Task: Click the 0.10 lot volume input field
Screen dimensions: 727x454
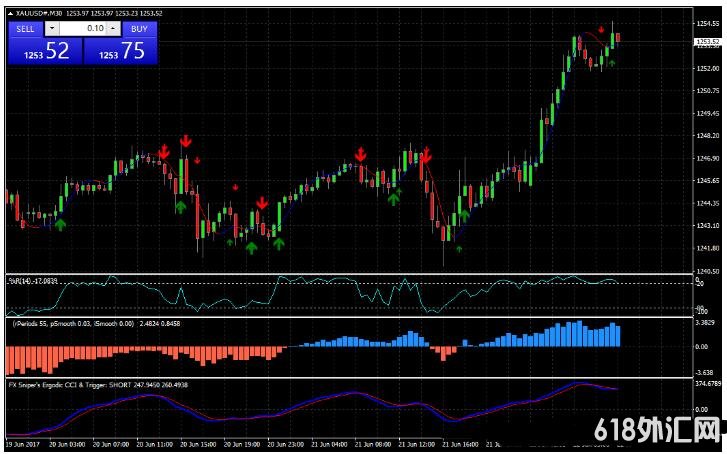Action: point(84,29)
